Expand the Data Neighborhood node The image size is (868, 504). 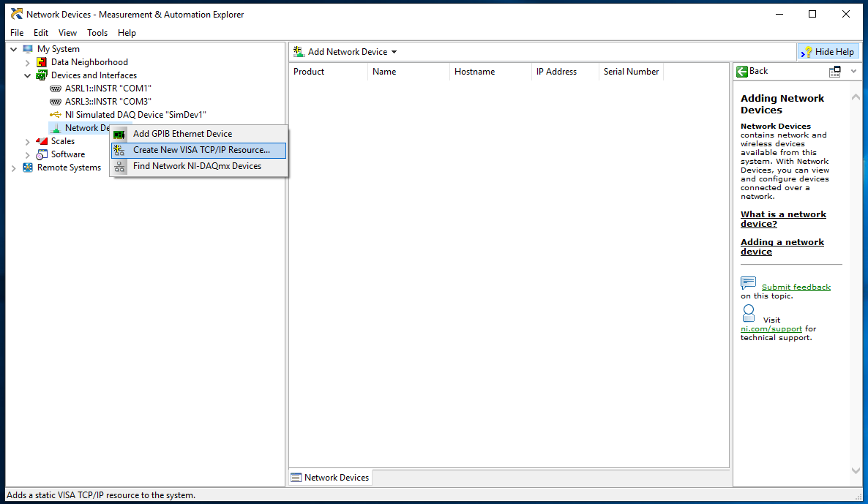point(27,62)
